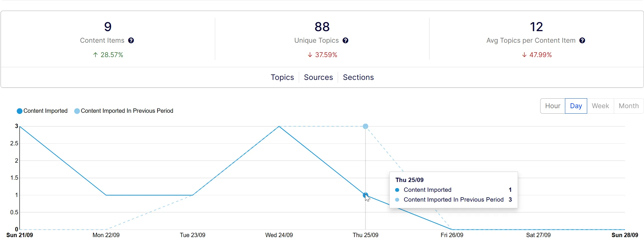Click the 47.99% decrease indicator

pyautogui.click(x=537, y=55)
